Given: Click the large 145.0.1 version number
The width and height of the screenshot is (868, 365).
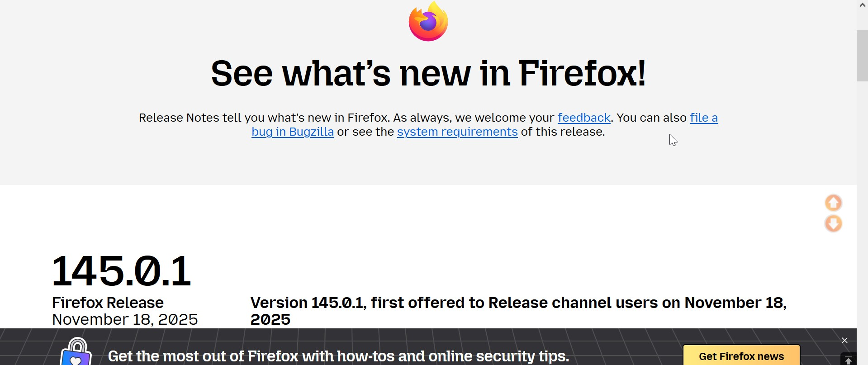Looking at the screenshot, I should [x=121, y=271].
